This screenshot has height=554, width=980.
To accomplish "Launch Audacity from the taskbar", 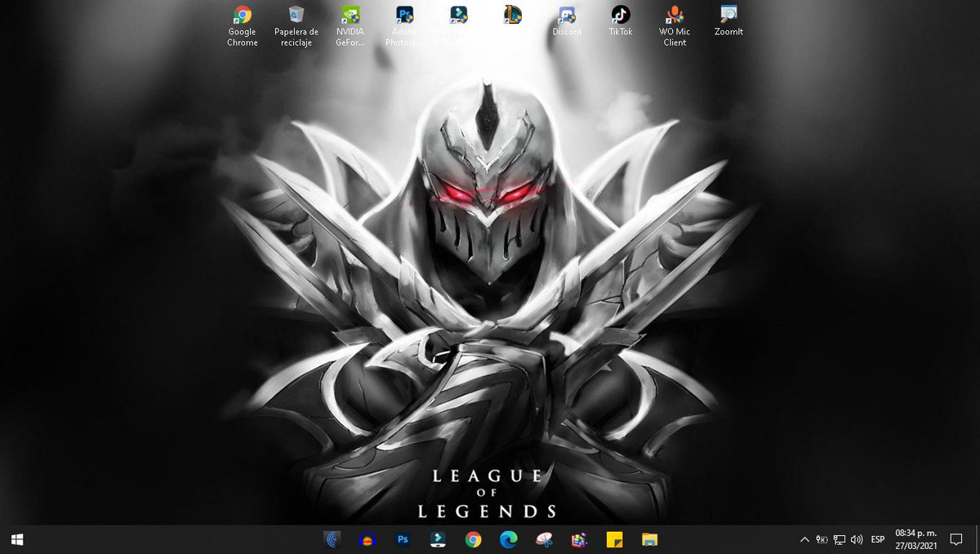I will click(x=367, y=539).
